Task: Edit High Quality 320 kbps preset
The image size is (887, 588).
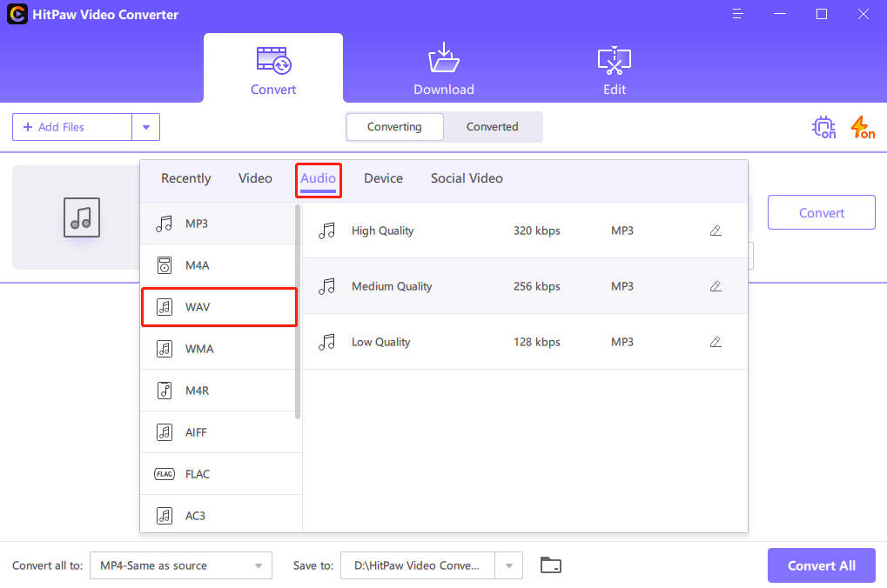Action: (716, 231)
